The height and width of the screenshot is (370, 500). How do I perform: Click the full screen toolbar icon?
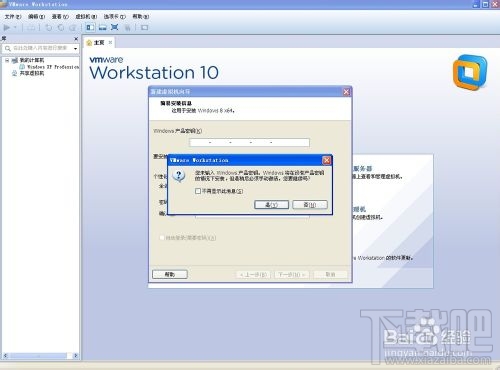tap(115, 27)
